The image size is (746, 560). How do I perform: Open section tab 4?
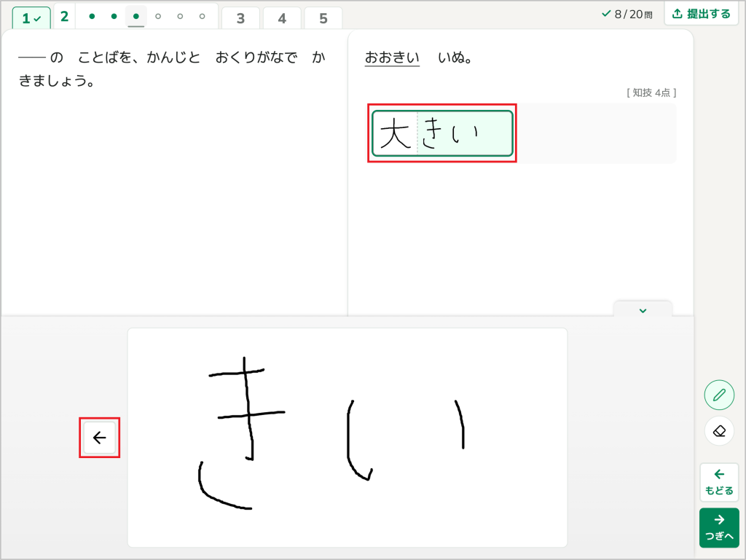point(282,18)
